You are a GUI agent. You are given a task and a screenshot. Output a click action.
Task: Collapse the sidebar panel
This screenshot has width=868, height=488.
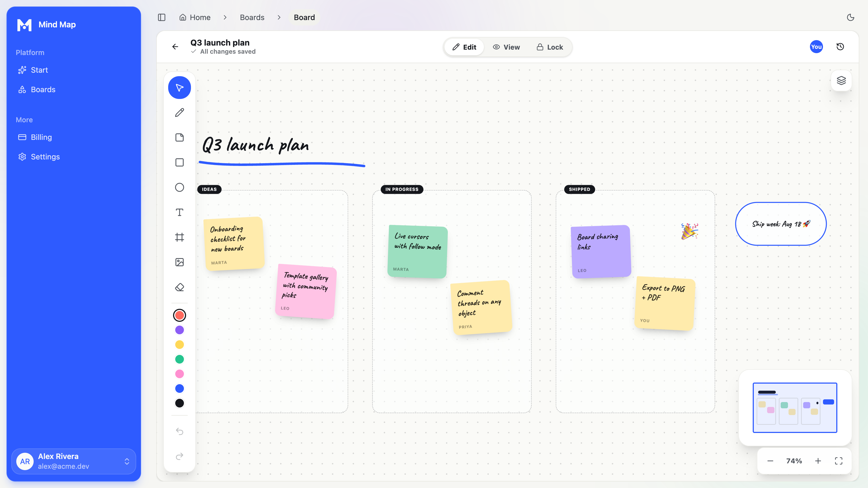(162, 18)
